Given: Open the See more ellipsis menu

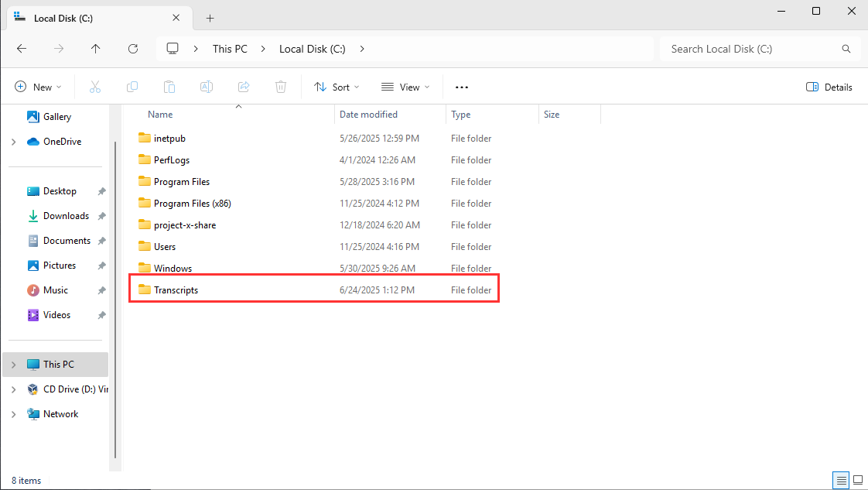Looking at the screenshot, I should pyautogui.click(x=462, y=87).
